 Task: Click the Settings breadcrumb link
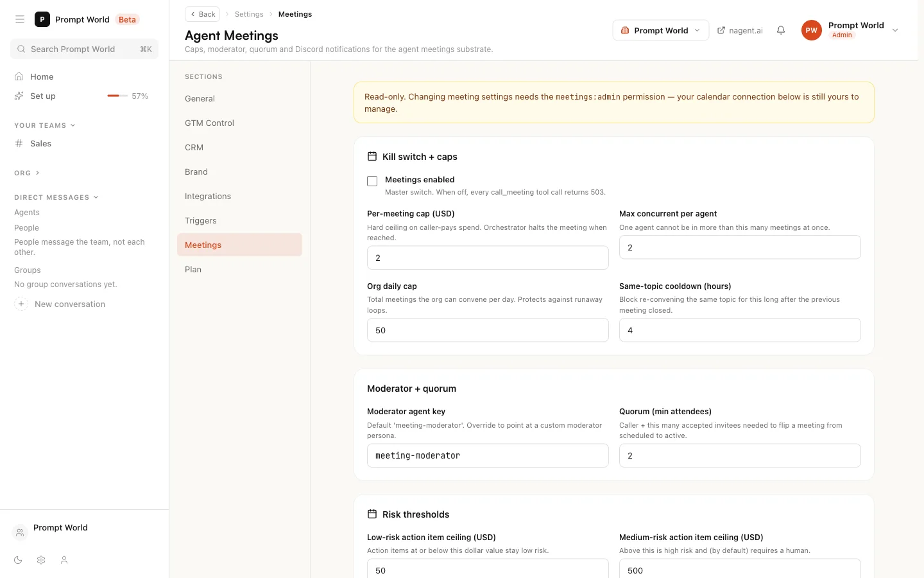(249, 14)
